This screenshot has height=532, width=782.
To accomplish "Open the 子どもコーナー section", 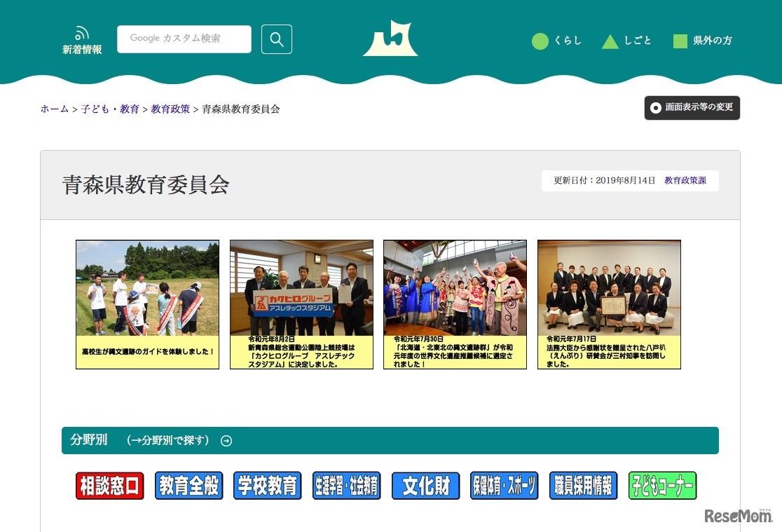I will 661,485.
